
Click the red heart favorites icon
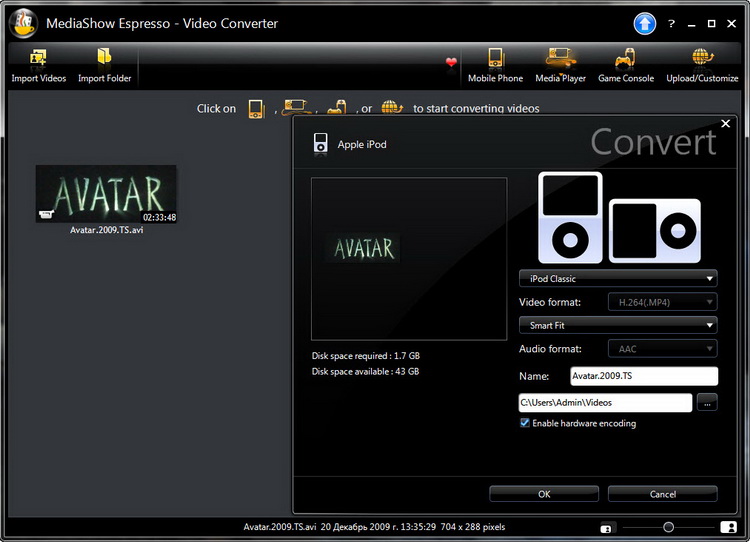pos(451,62)
